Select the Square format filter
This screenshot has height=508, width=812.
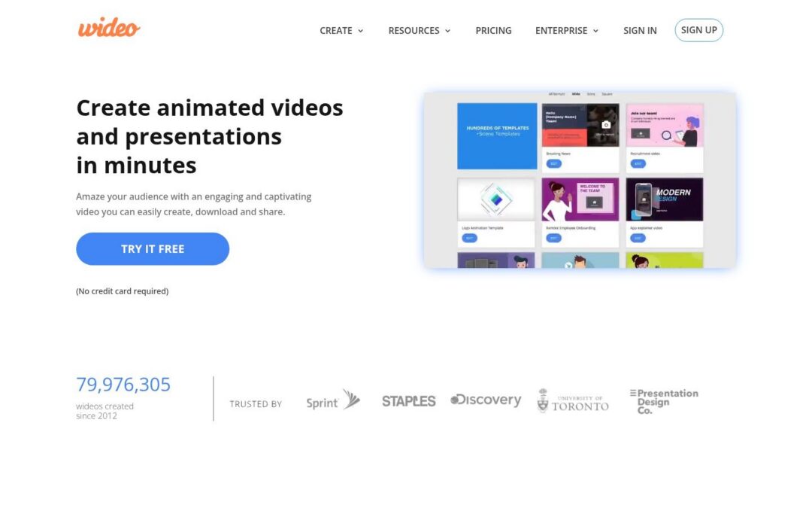(607, 94)
